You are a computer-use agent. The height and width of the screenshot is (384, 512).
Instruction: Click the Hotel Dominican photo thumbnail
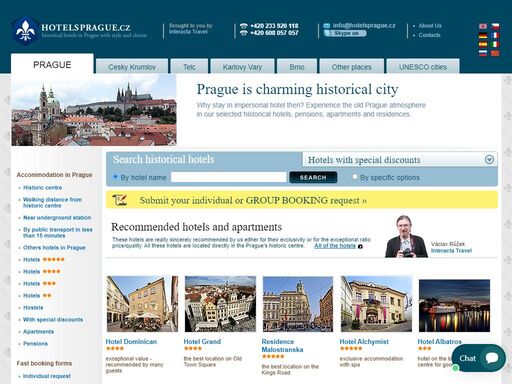coord(142,304)
